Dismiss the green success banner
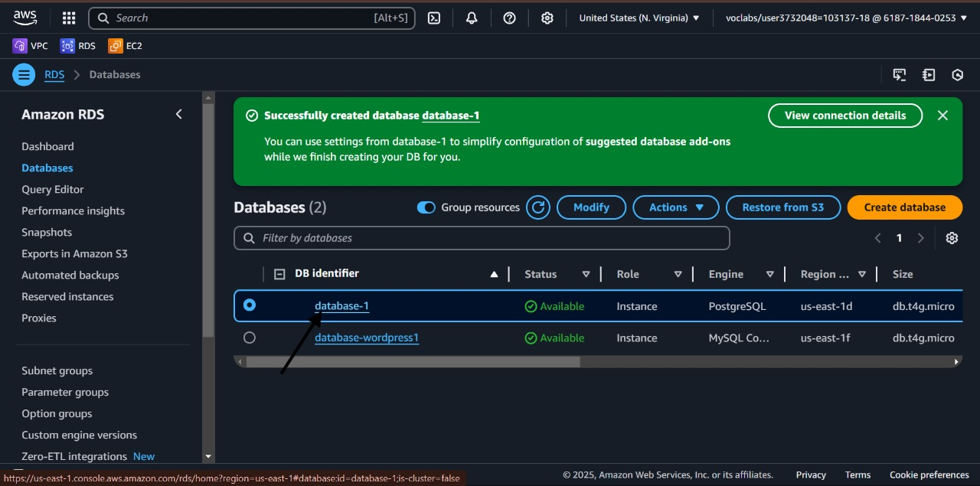The height and width of the screenshot is (486, 980). click(x=942, y=116)
